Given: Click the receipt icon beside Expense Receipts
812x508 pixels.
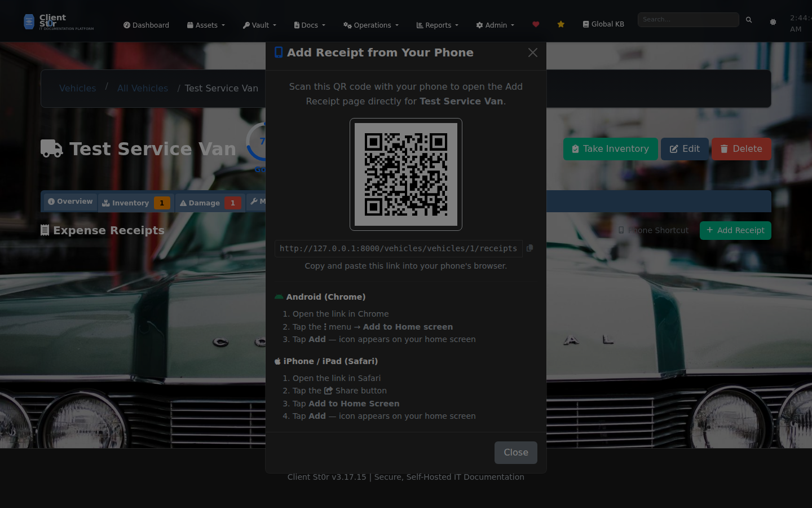Looking at the screenshot, I should (45, 230).
